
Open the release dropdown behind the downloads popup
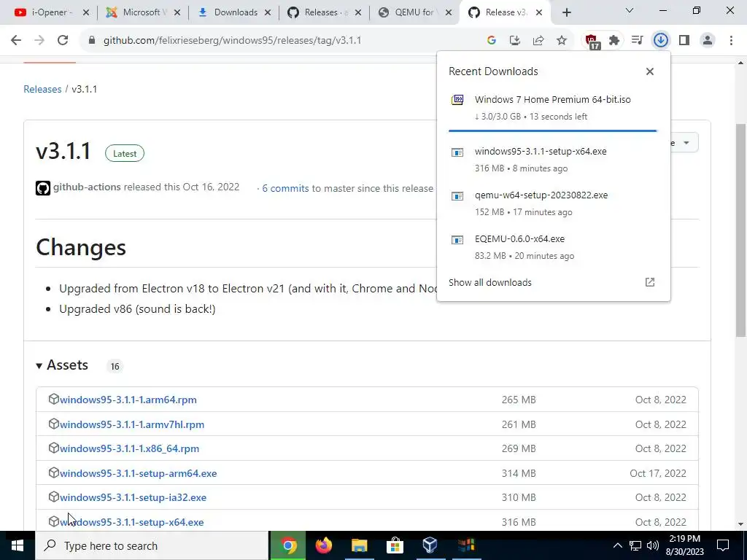685,143
